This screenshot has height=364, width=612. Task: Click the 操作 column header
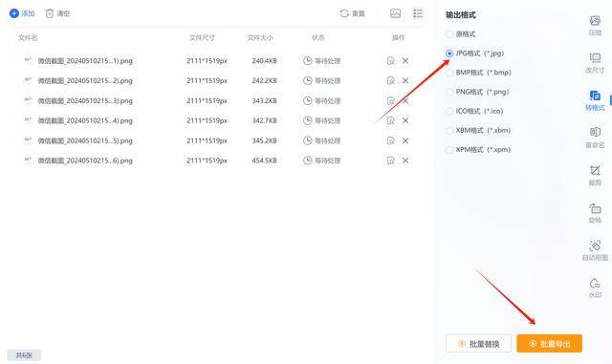coord(399,38)
